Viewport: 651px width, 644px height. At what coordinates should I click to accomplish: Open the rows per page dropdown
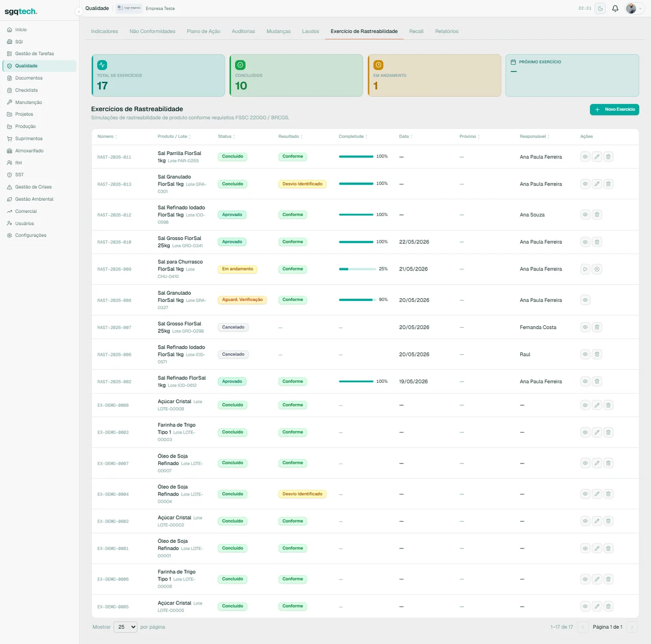[126, 627]
